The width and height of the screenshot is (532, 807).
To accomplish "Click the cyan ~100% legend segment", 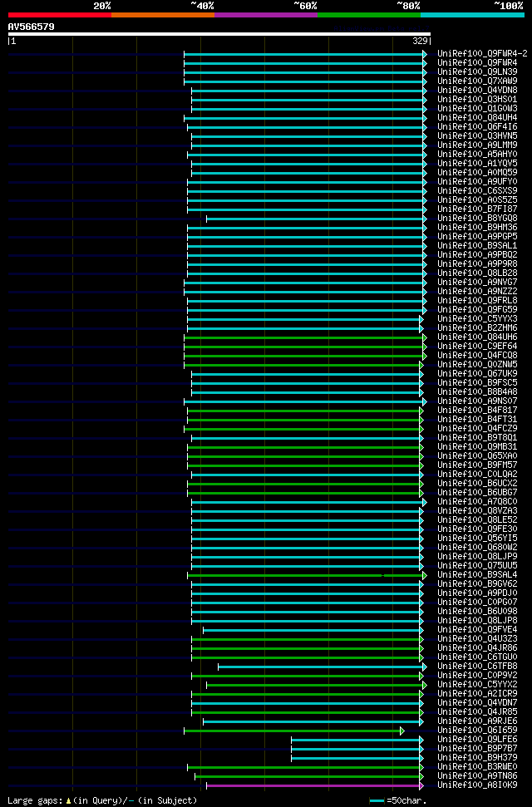I will [472, 14].
